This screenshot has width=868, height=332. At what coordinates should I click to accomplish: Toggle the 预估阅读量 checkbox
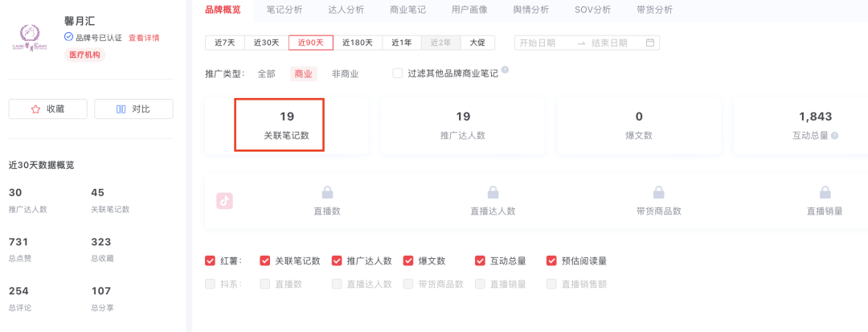(x=551, y=260)
